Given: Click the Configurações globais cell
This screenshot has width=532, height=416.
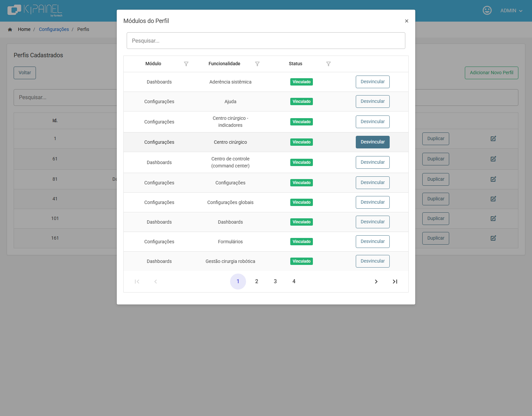Looking at the screenshot, I should (230, 202).
